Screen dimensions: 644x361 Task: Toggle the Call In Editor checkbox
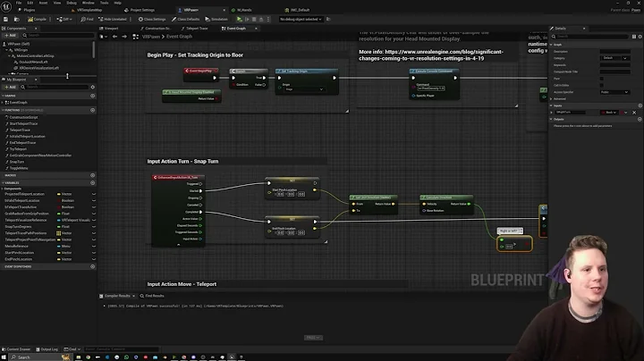[x=602, y=85]
